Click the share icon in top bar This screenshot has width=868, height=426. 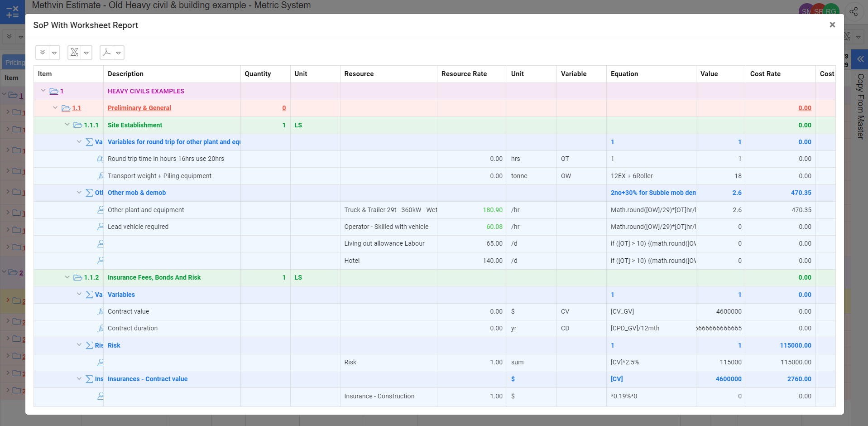coord(854,12)
